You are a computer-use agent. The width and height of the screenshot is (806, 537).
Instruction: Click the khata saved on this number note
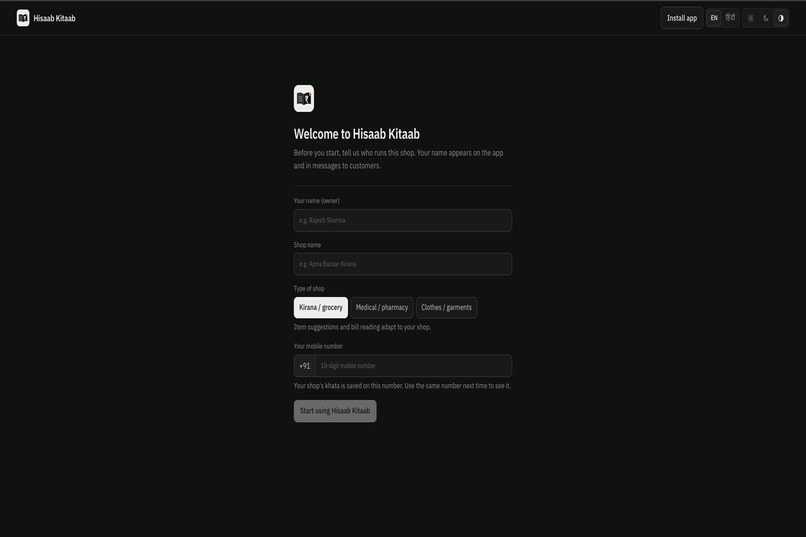click(x=402, y=385)
